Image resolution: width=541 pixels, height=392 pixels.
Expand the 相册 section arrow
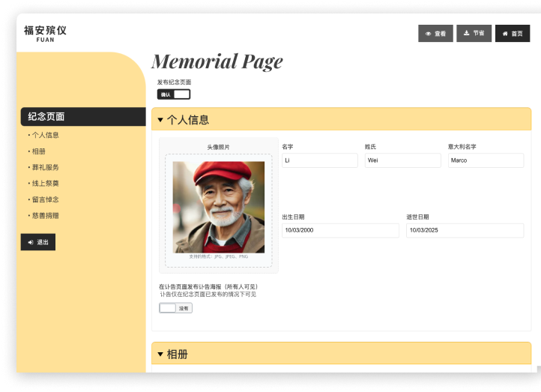pyautogui.click(x=160, y=355)
